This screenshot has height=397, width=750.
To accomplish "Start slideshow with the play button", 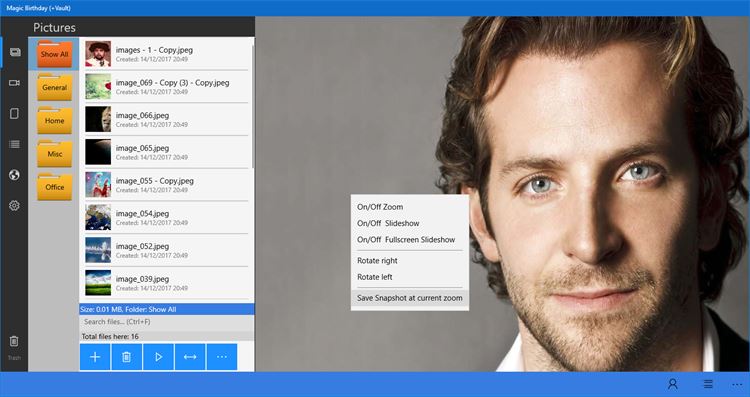I will 158,357.
